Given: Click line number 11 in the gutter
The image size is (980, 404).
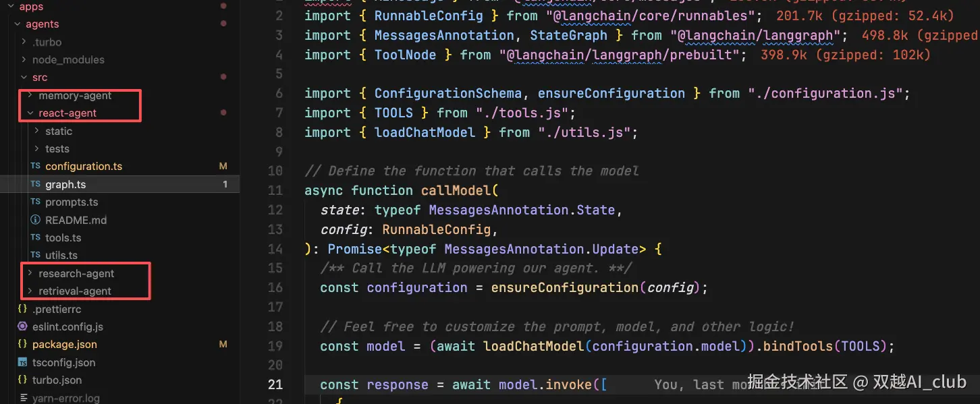Looking at the screenshot, I should (x=275, y=190).
